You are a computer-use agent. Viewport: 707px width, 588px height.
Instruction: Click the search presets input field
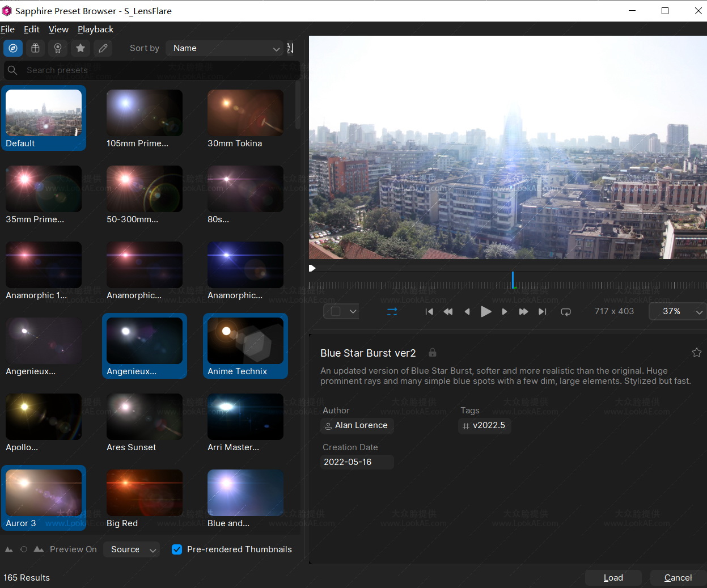coord(152,70)
